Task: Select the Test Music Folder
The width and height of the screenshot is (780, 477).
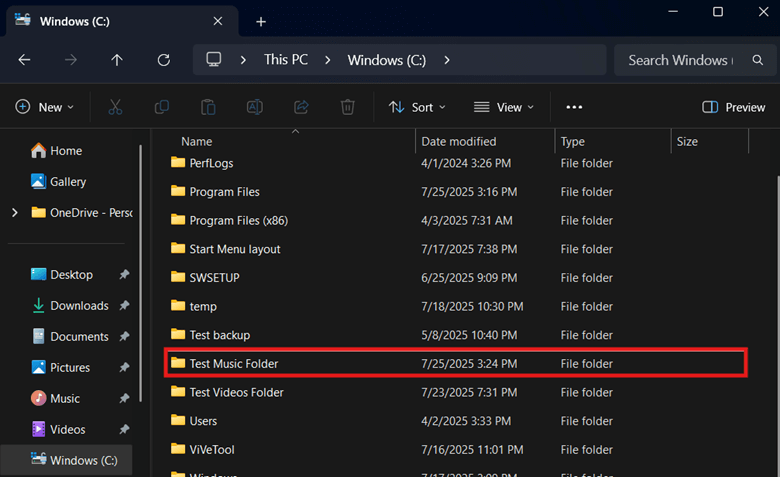Action: coord(234,363)
